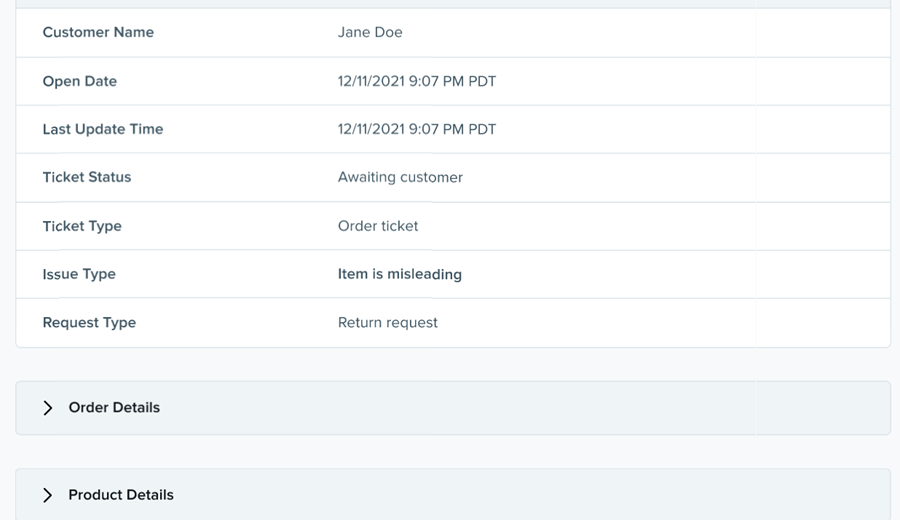The image size is (900, 520).
Task: Click the Item is misleading issue text
Action: pyautogui.click(x=400, y=274)
